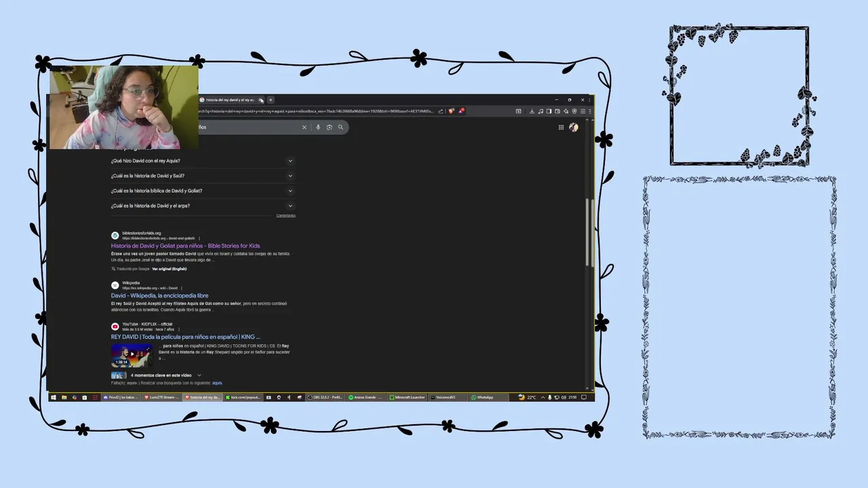Toggle the browser sidebar panel icon
The width and height of the screenshot is (868, 488).
(x=549, y=111)
